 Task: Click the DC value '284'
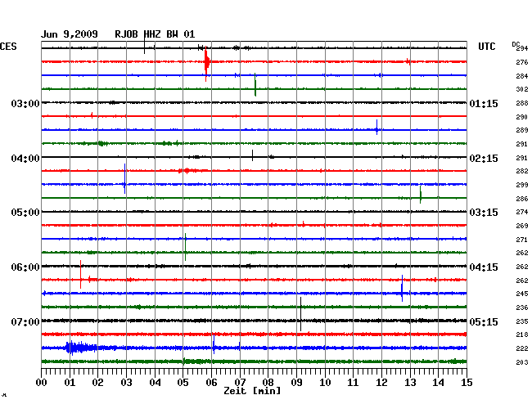coord(522,76)
